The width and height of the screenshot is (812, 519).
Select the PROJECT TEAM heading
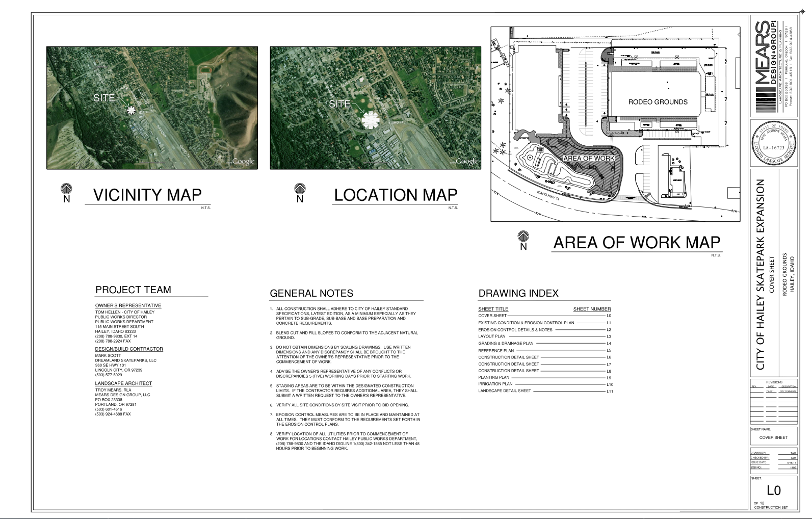tap(133, 290)
